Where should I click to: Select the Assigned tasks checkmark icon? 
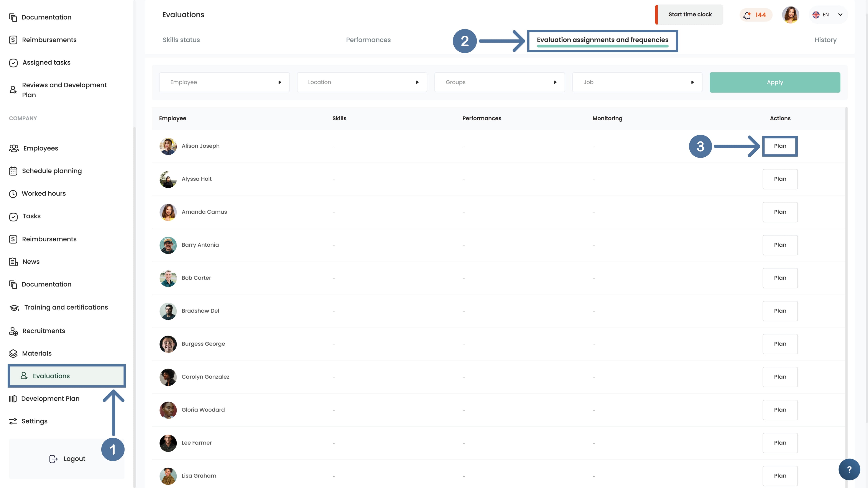pyautogui.click(x=13, y=63)
